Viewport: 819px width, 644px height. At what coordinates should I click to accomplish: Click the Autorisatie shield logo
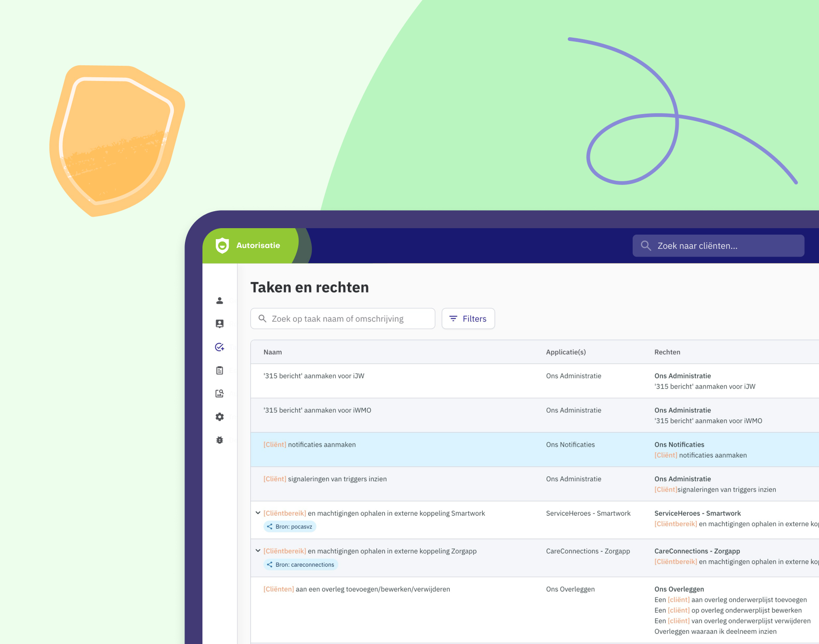(x=222, y=246)
